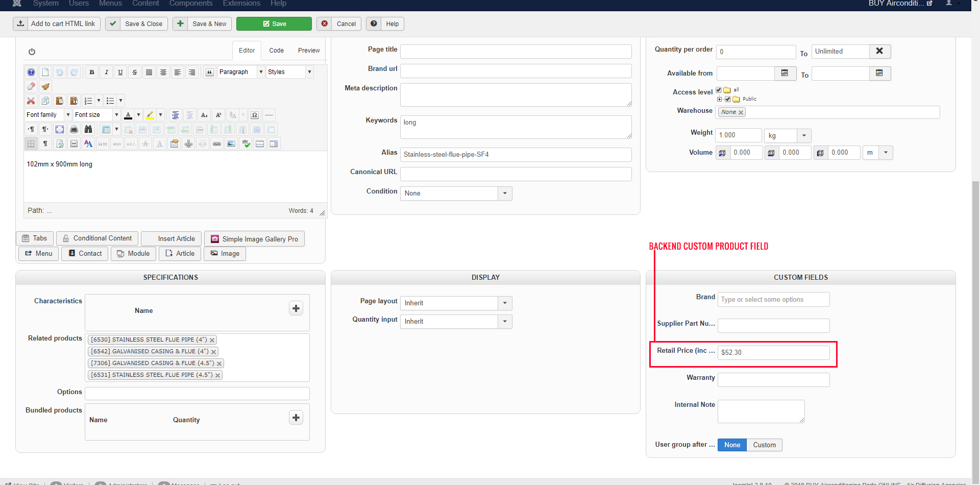
Task: Click the strikethrough formatting icon
Action: point(135,72)
